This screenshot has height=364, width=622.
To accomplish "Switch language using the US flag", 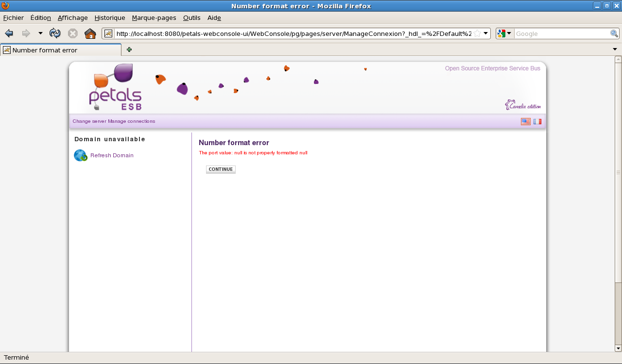I will point(525,121).
